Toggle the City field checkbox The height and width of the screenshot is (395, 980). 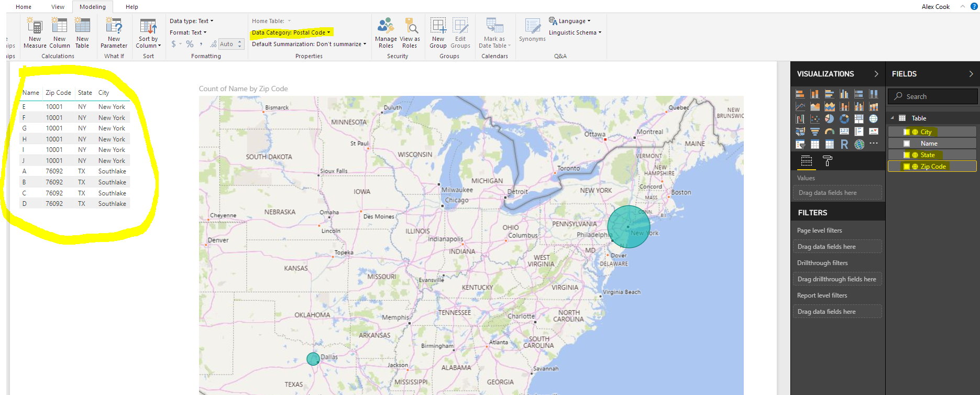pos(907,132)
